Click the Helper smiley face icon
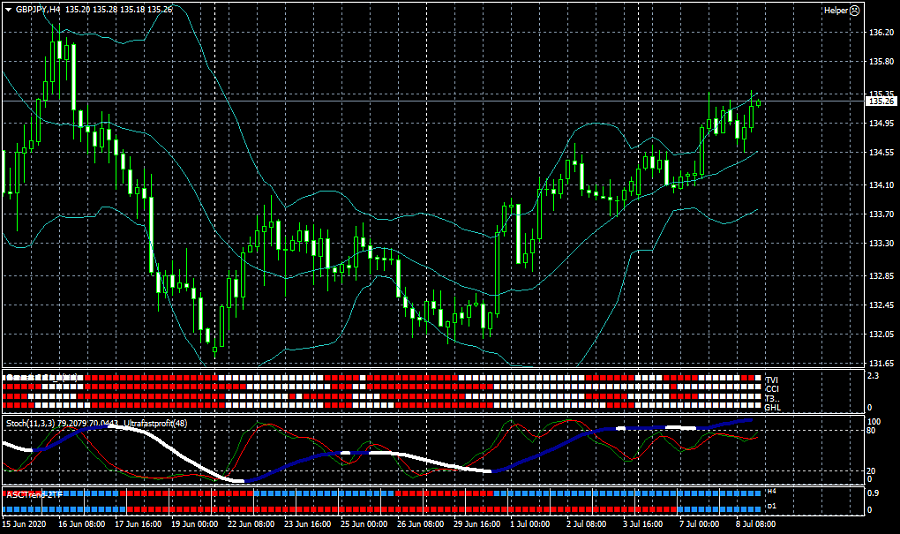 [x=856, y=10]
